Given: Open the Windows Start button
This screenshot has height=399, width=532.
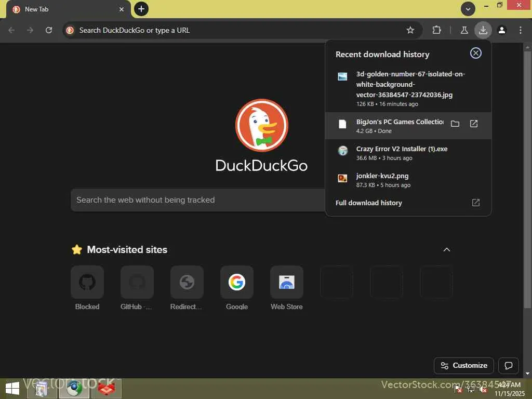Looking at the screenshot, I should click(12, 389).
